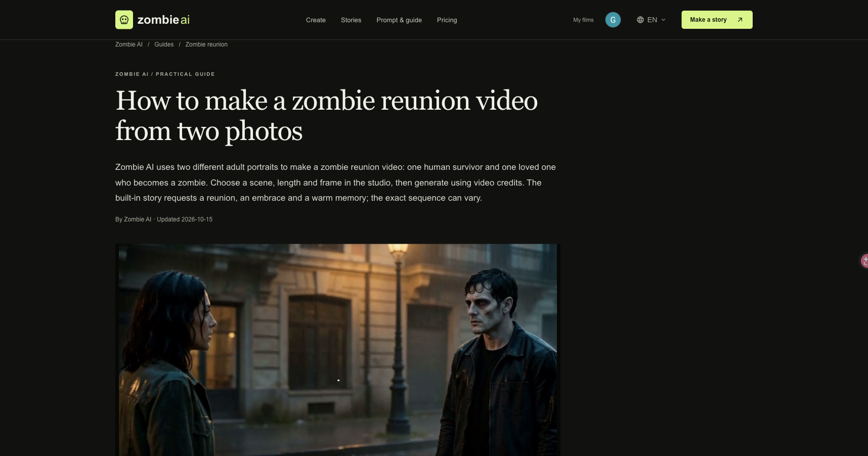Open My films link

[583, 20]
